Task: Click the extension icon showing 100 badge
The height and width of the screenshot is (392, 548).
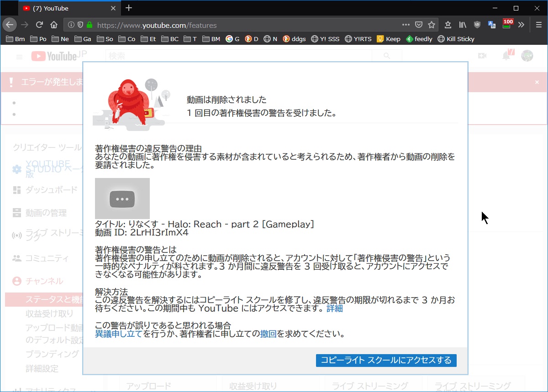Action: coord(507,24)
